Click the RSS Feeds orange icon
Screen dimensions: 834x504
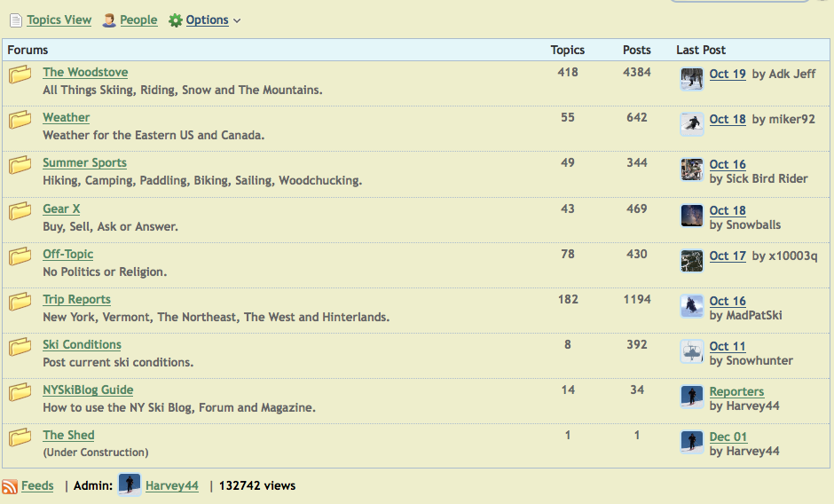(x=10, y=486)
